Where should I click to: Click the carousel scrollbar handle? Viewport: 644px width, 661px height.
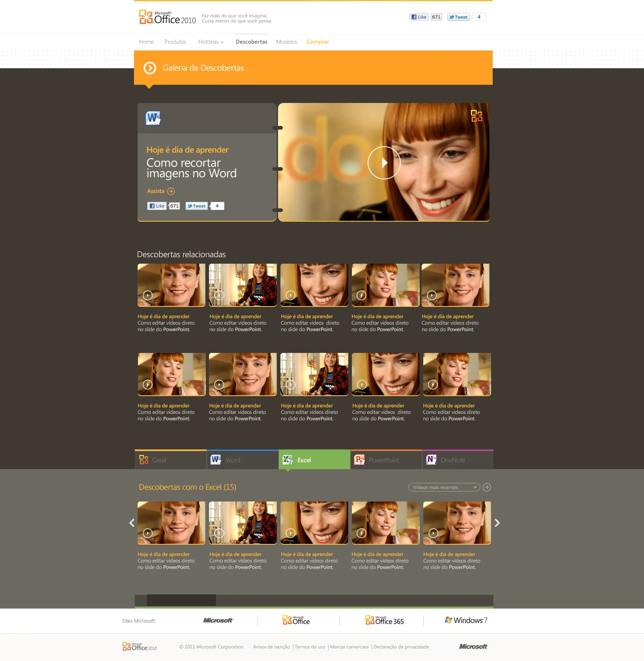tap(181, 600)
